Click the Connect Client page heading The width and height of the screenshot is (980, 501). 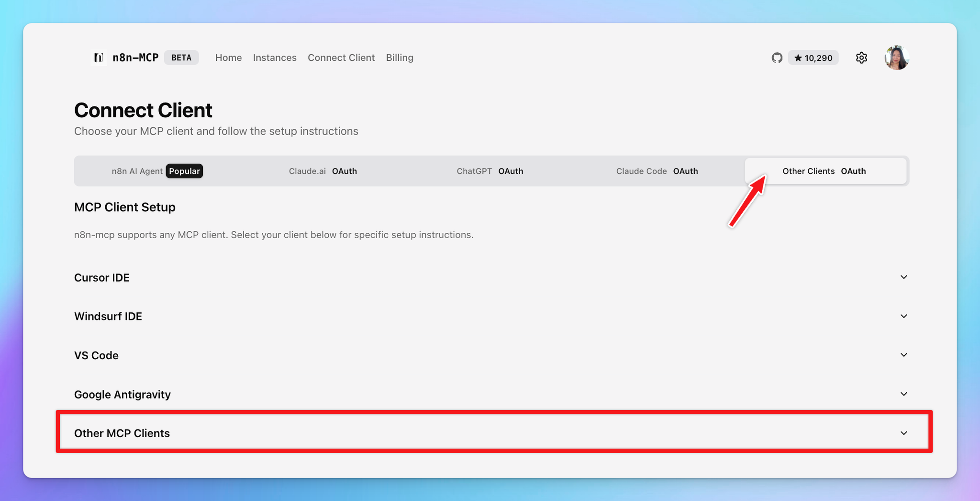pyautogui.click(x=143, y=110)
